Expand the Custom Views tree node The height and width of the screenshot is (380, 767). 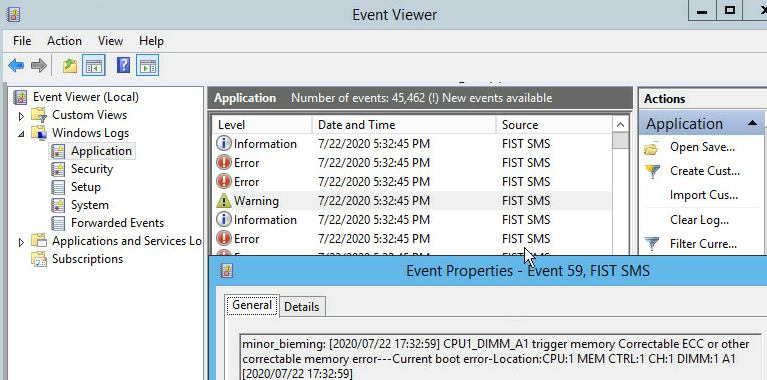click(21, 116)
